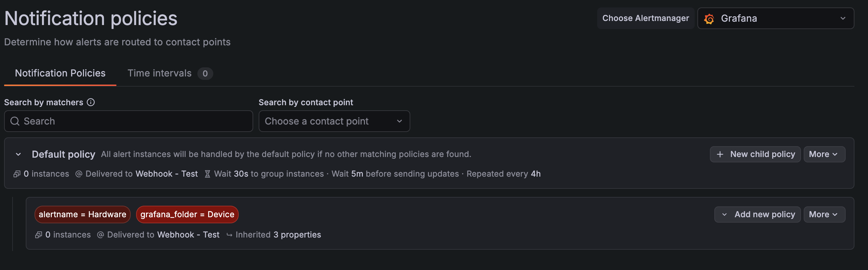
Task: Click the New child policy button
Action: click(755, 154)
